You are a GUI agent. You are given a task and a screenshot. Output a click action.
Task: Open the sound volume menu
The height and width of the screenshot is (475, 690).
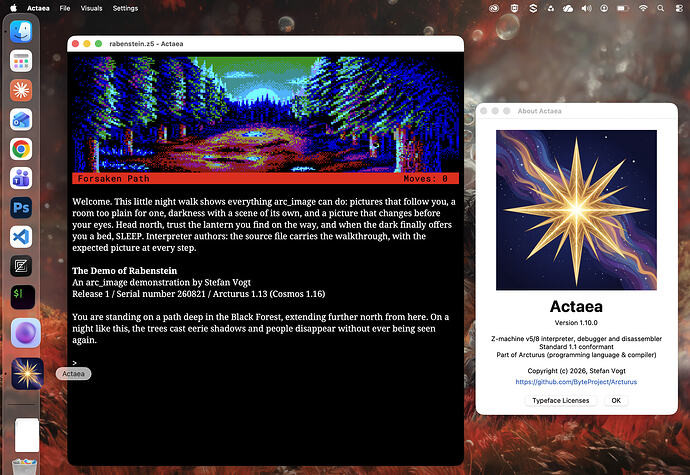pos(586,8)
